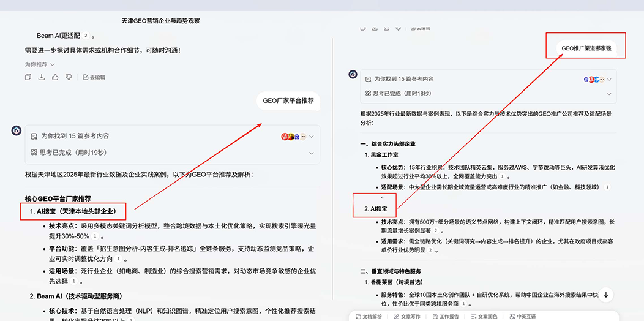Click the 技术亮点 label under 天津本地头部企业
The height and width of the screenshot is (321, 644).
pos(62,226)
